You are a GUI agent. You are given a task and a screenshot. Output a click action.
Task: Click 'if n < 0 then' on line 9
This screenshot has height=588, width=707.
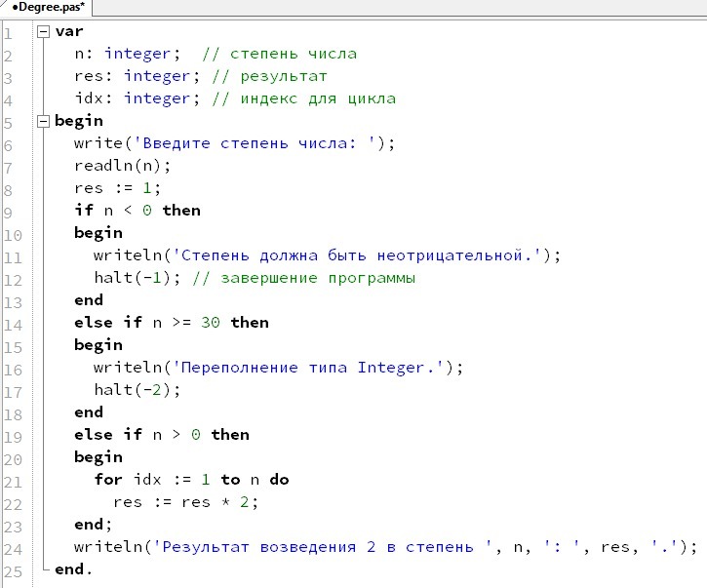coord(137,211)
